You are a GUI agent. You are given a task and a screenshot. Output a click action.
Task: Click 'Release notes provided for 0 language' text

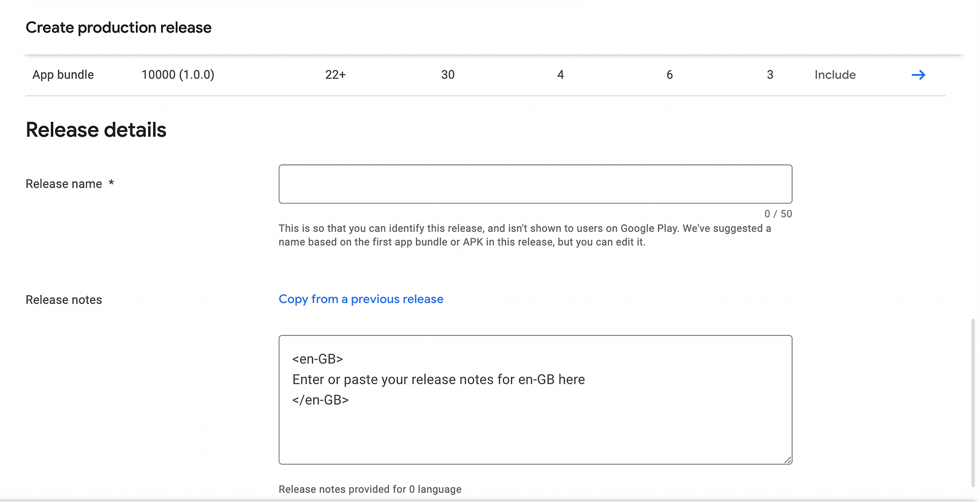[370, 489]
